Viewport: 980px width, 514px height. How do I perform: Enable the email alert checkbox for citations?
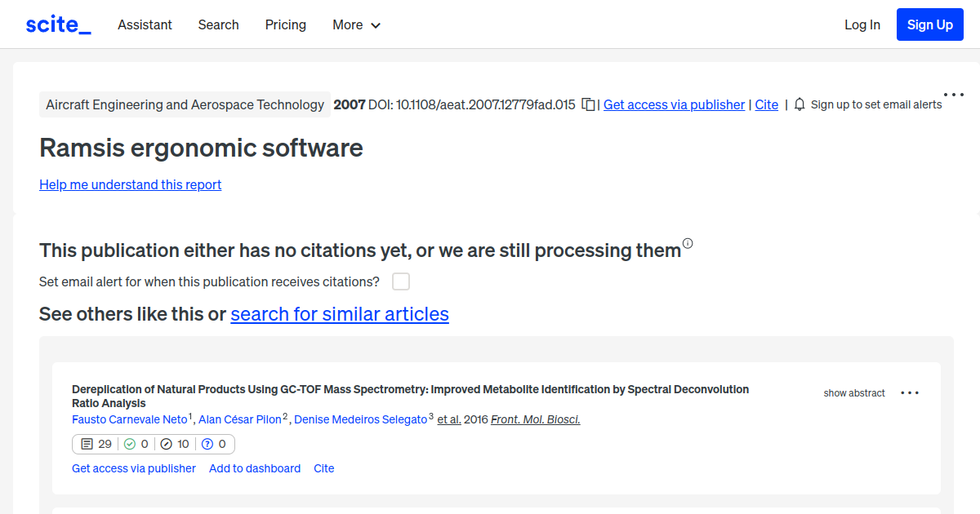pos(400,281)
